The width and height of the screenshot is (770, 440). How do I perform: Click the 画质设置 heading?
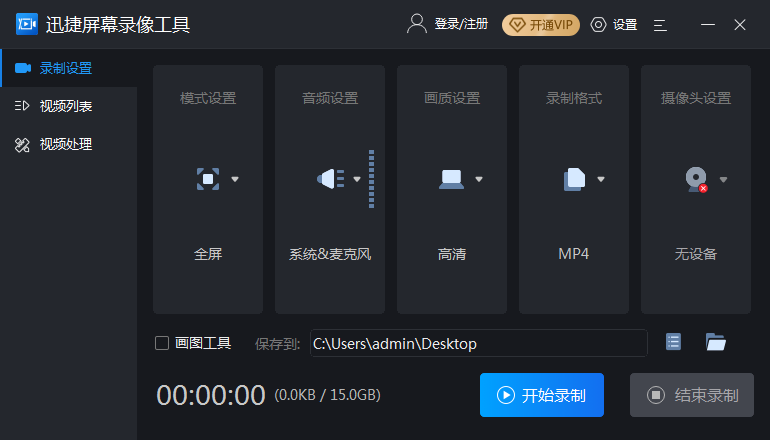point(452,98)
